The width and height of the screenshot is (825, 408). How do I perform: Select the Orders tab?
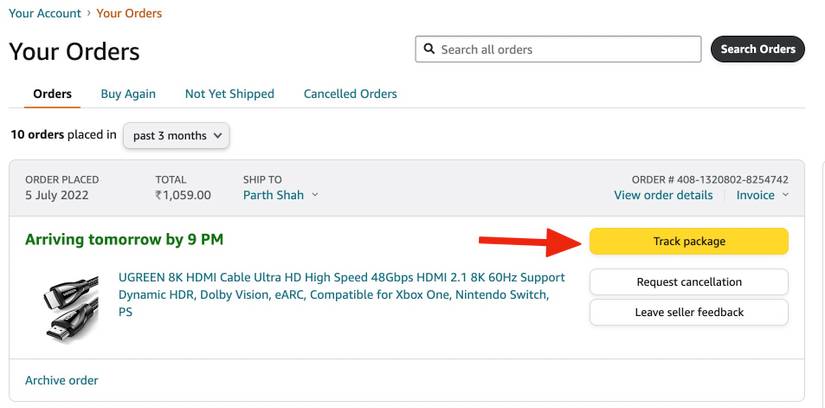point(52,94)
